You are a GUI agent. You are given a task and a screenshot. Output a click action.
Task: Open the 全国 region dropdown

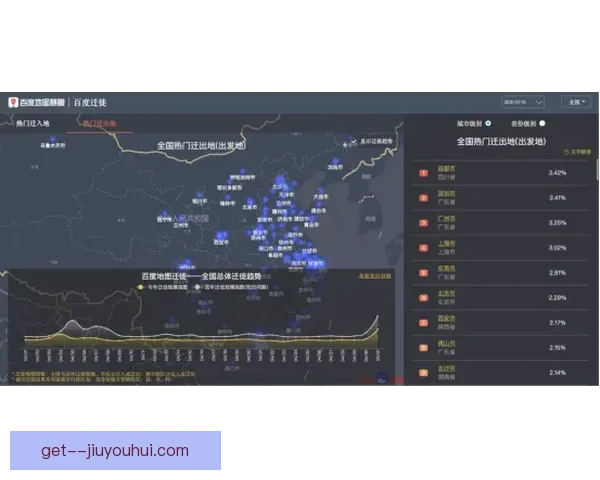pos(576,102)
